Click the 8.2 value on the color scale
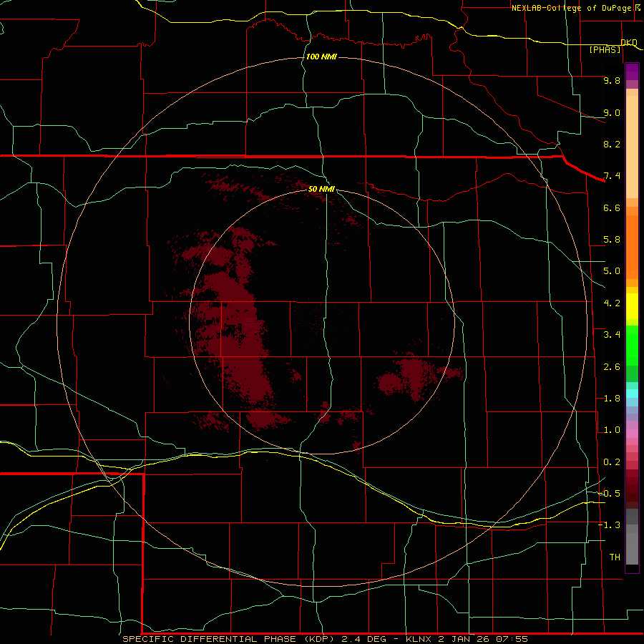Image resolution: width=644 pixels, height=644 pixels. point(612,144)
